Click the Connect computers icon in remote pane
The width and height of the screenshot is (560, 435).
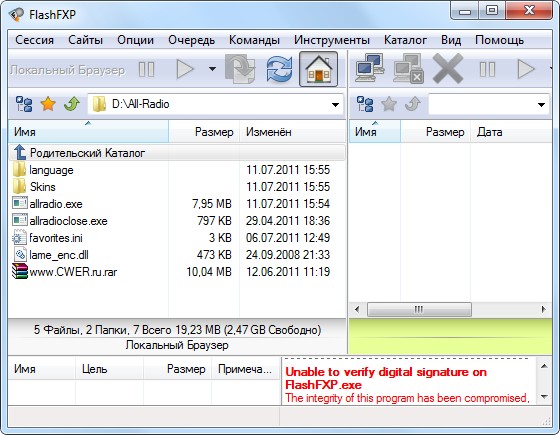point(370,68)
